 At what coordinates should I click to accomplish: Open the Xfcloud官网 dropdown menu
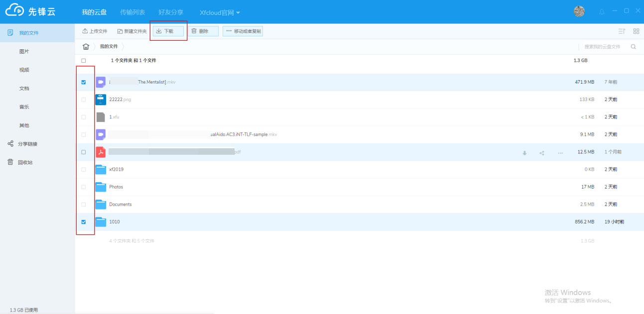(220, 12)
